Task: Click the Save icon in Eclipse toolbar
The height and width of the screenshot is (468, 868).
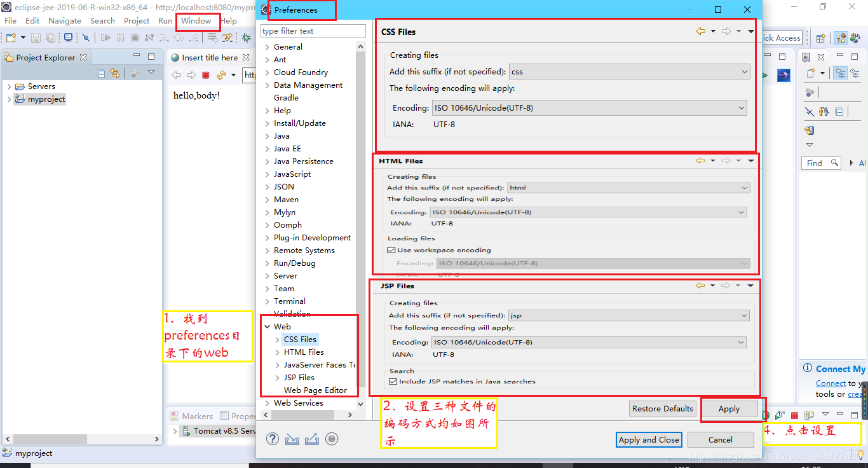Action: pyautogui.click(x=36, y=38)
